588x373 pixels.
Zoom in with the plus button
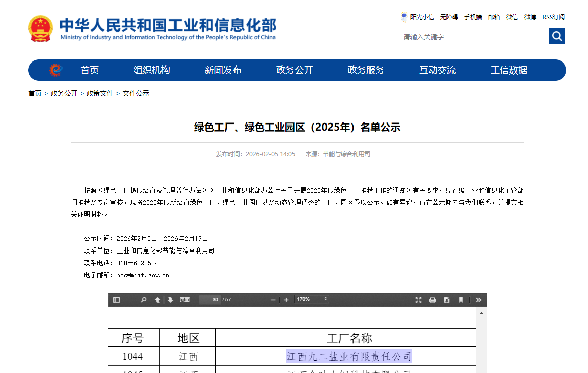(x=286, y=300)
